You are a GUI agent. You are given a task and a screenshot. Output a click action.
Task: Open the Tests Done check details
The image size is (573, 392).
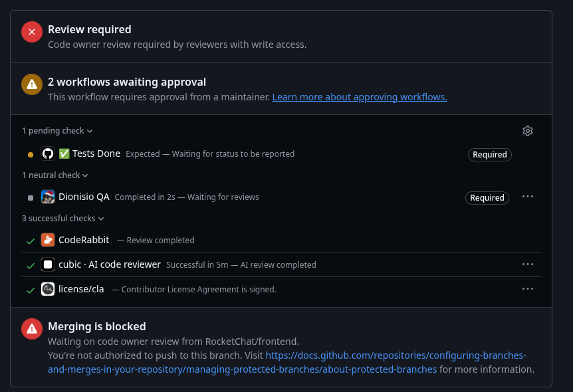90,153
